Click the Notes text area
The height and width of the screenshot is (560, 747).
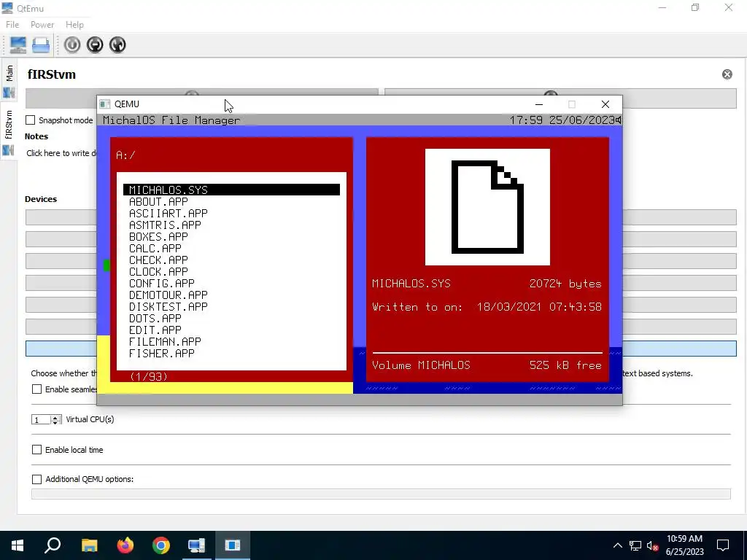coord(61,153)
